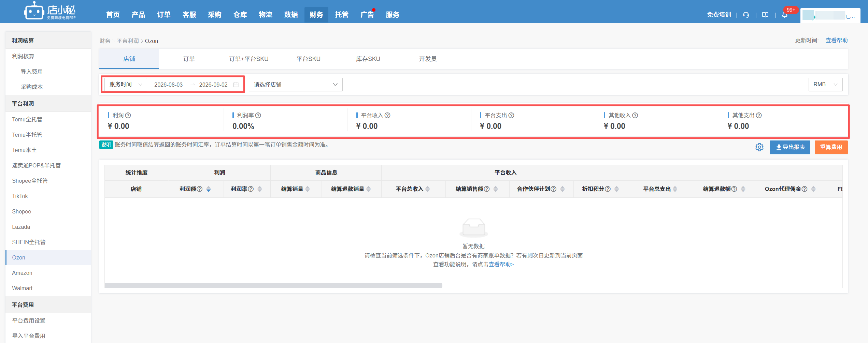Open the 账务时间 type dropdown
The width and height of the screenshot is (868, 343).
126,85
